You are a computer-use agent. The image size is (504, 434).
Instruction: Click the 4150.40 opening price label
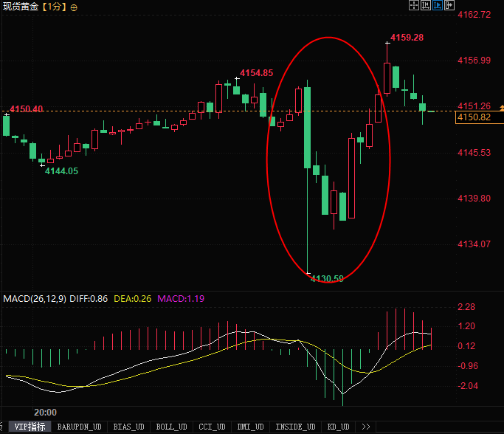pos(27,109)
